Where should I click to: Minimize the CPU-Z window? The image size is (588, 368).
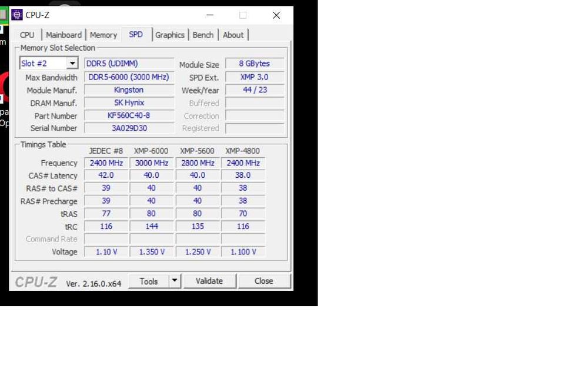pyautogui.click(x=210, y=15)
